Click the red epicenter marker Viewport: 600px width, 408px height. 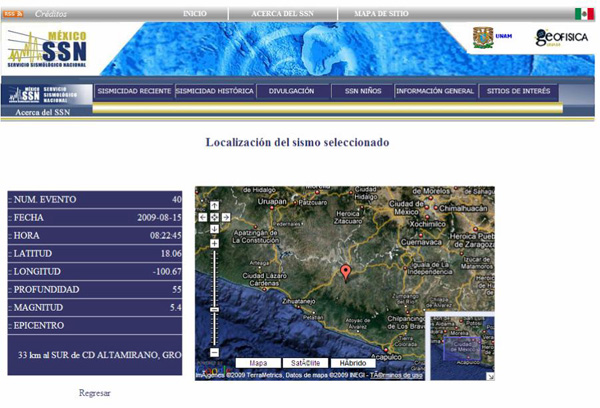(346, 273)
